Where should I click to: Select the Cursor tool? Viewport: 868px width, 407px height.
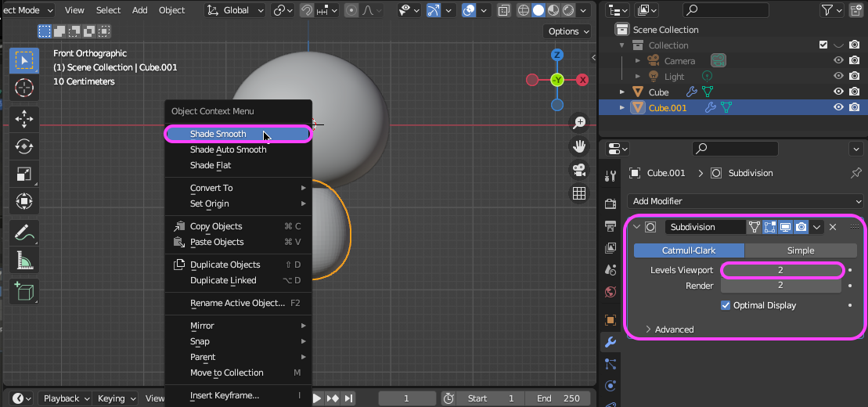(x=24, y=88)
